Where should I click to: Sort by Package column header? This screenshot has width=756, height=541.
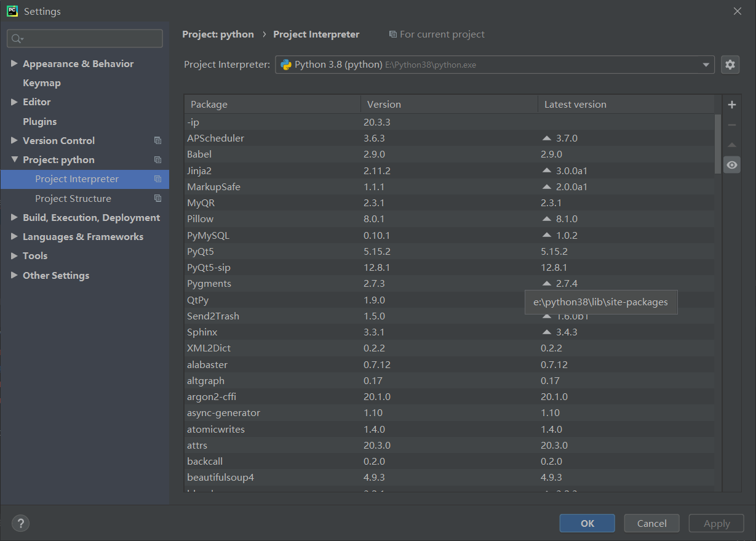(273, 104)
